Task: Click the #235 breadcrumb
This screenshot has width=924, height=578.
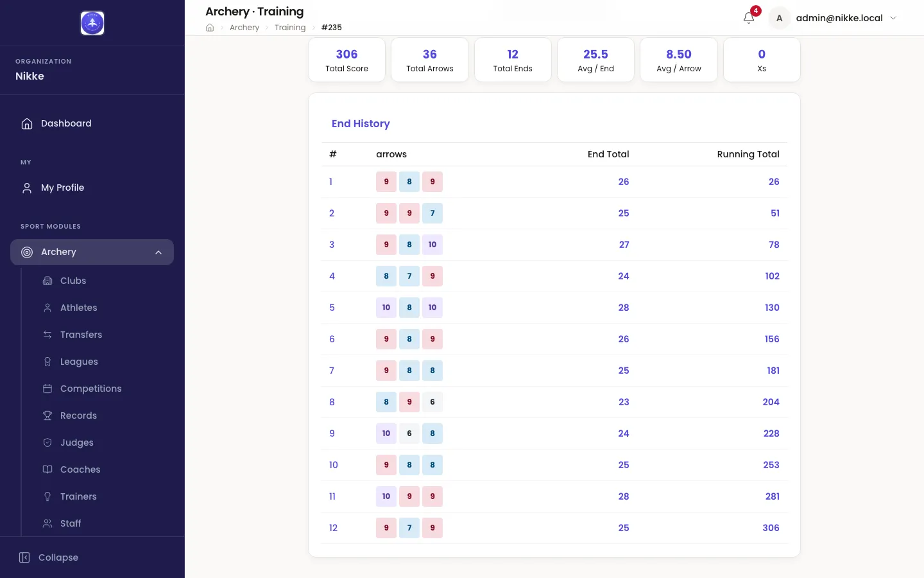Action: tap(332, 28)
